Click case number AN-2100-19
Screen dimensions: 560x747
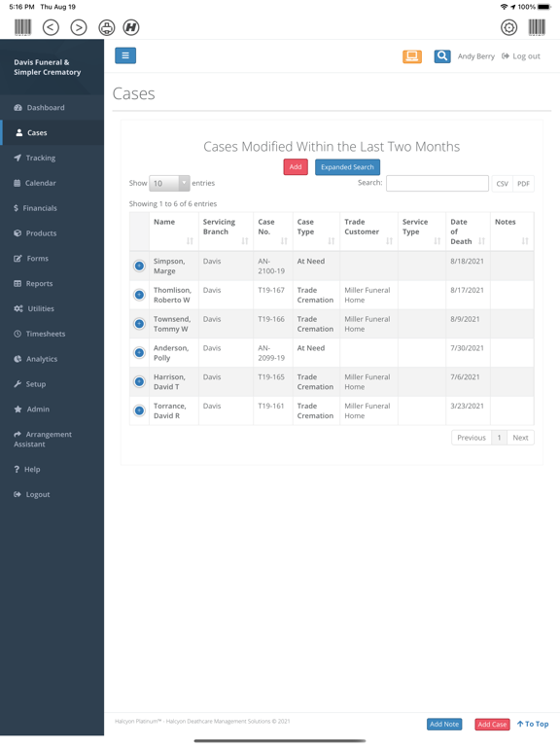point(271,267)
